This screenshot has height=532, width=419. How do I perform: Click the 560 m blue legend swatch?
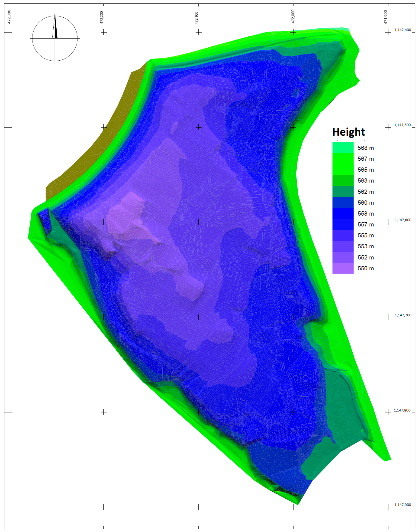pos(343,202)
